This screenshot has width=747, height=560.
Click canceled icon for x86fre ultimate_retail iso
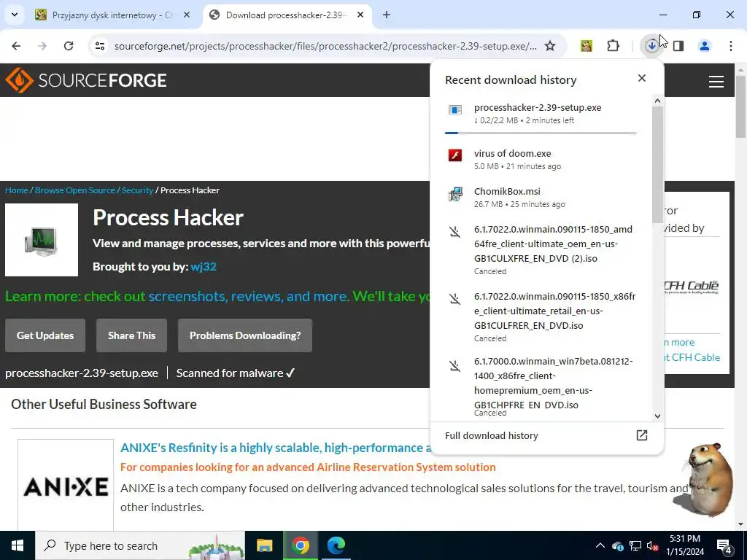pyautogui.click(x=455, y=299)
